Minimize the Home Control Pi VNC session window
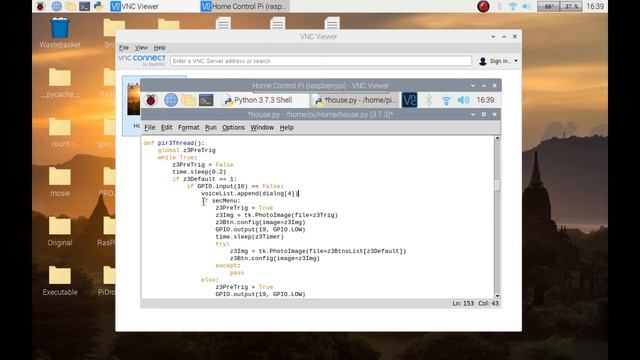 [473, 86]
